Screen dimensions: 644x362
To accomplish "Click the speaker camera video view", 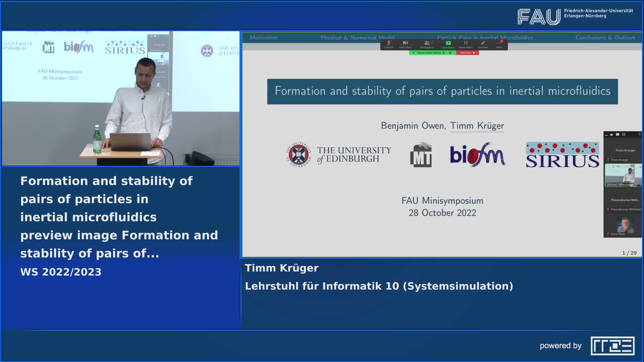I will click(x=121, y=98).
